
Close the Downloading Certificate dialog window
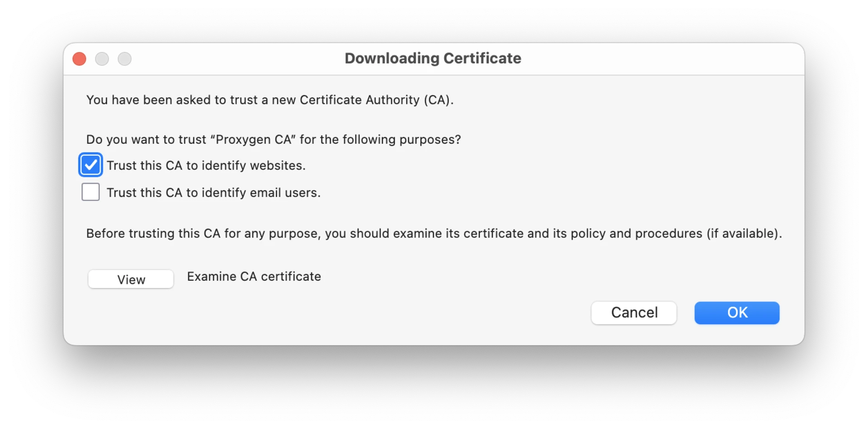[80, 59]
